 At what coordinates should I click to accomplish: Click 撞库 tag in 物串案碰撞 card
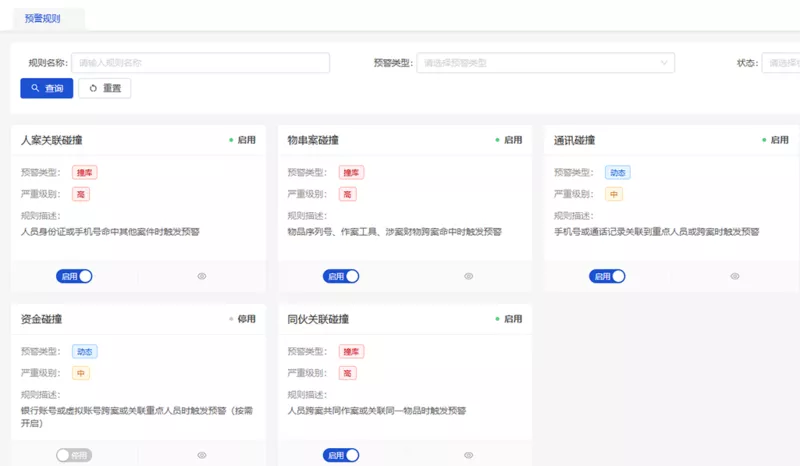click(x=351, y=173)
